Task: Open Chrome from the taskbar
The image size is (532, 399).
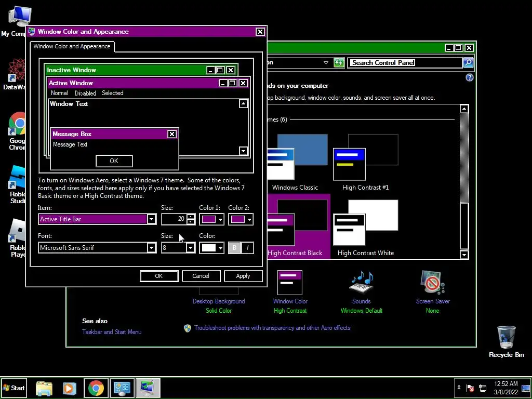Action: tap(96, 388)
